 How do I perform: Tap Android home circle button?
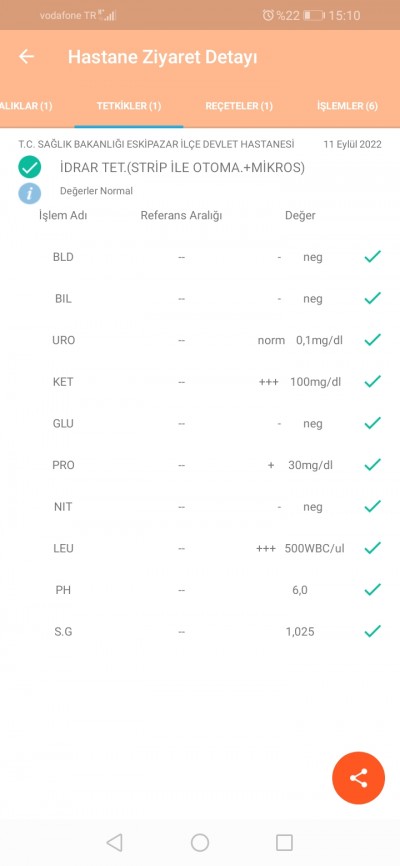coord(199,842)
